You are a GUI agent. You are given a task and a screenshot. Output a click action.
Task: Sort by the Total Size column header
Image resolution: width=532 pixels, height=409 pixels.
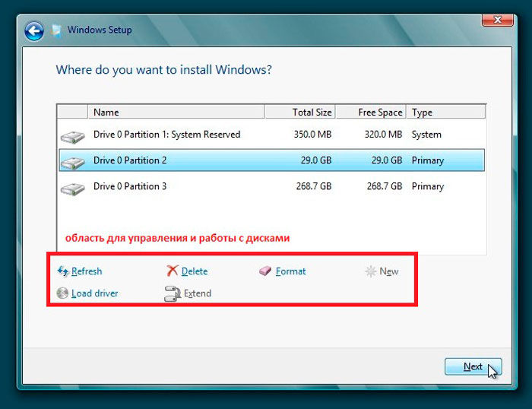(300, 112)
